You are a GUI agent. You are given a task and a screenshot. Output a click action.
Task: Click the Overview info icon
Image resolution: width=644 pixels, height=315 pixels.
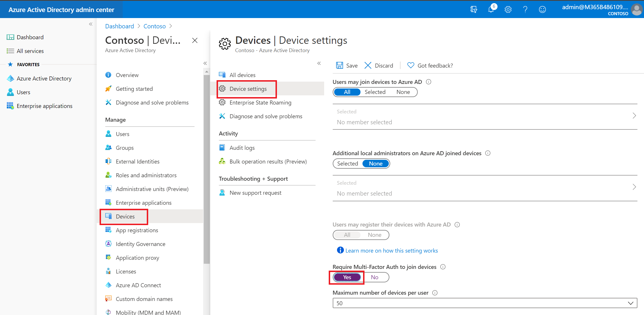[108, 75]
